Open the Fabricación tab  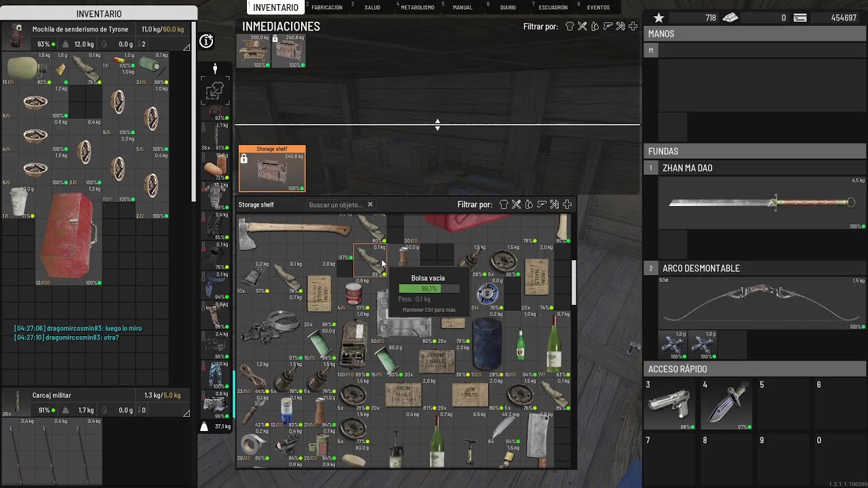click(327, 7)
